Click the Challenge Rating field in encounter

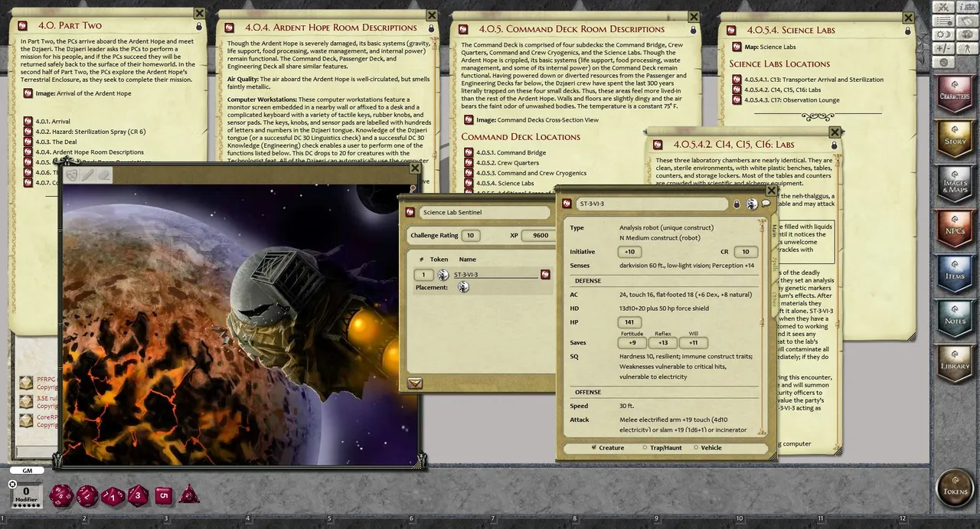tap(470, 236)
